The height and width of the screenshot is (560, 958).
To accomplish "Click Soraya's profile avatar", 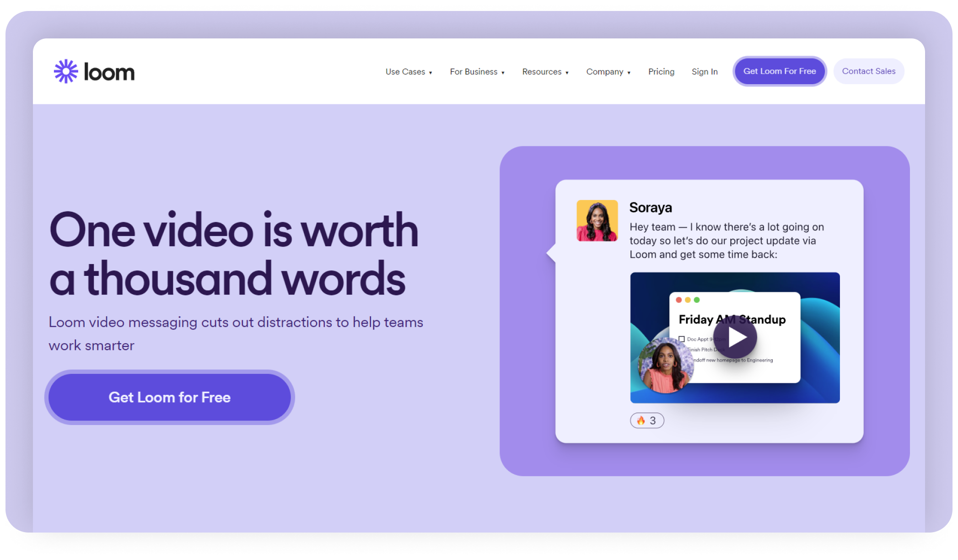I will tap(597, 221).
